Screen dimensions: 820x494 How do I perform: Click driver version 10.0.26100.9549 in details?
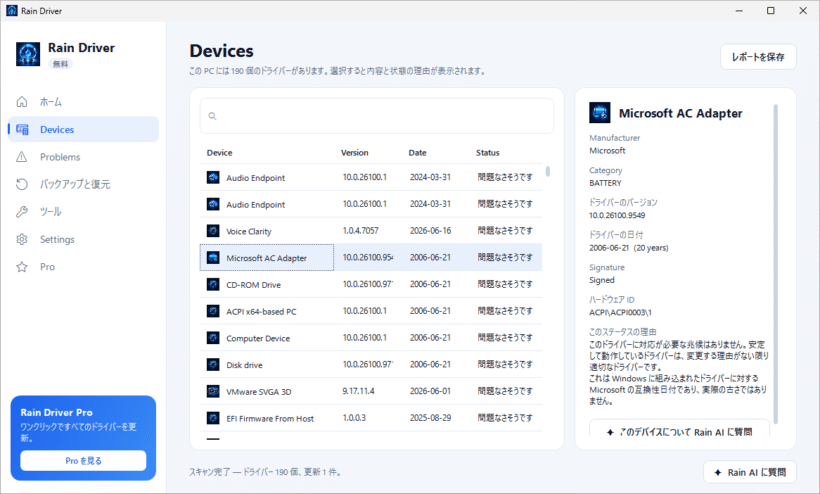pos(617,215)
